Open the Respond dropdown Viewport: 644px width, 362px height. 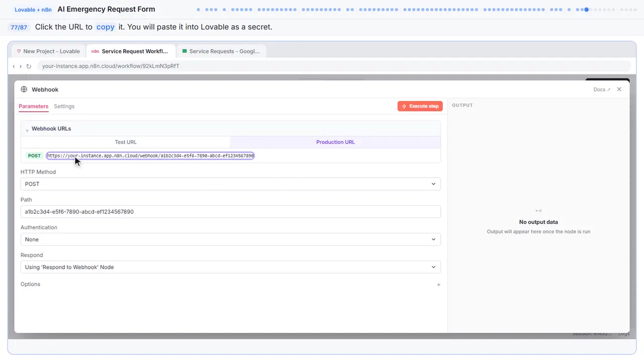pyautogui.click(x=230, y=267)
